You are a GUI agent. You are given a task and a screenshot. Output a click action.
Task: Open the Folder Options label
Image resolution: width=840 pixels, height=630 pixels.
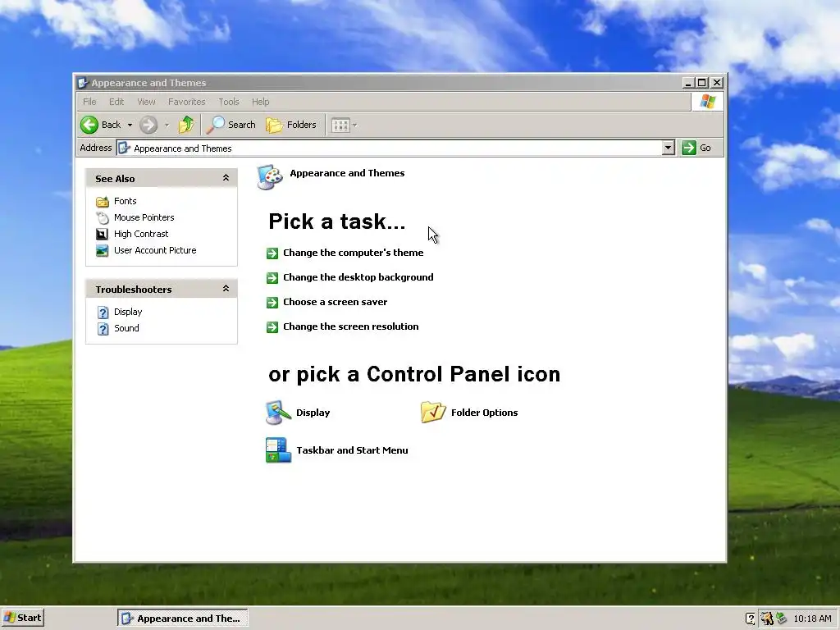coord(484,413)
